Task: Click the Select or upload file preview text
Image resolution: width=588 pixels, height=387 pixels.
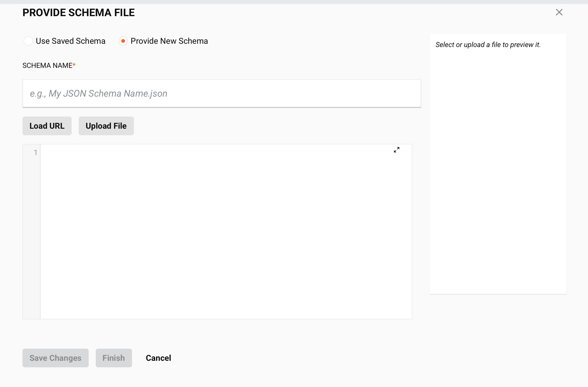Action: pos(488,44)
